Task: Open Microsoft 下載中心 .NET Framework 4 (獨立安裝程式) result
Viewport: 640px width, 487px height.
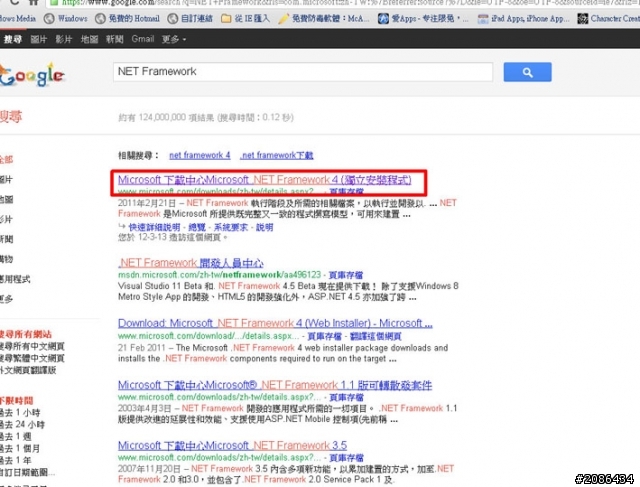Action: (264, 180)
